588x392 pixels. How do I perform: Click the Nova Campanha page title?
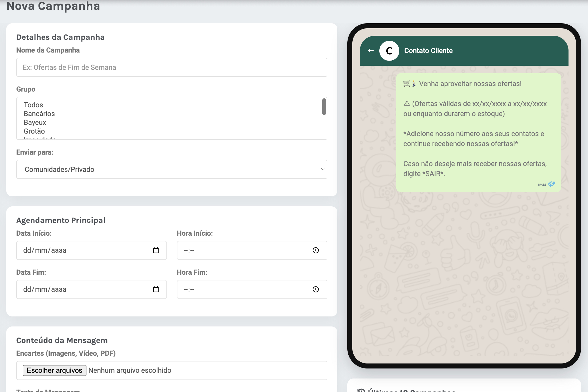coord(53,6)
